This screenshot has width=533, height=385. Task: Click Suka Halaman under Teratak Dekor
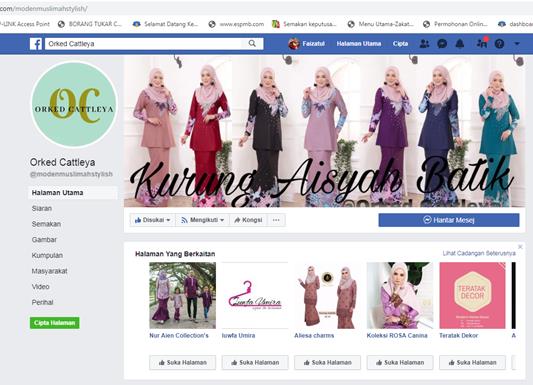pos(472,363)
